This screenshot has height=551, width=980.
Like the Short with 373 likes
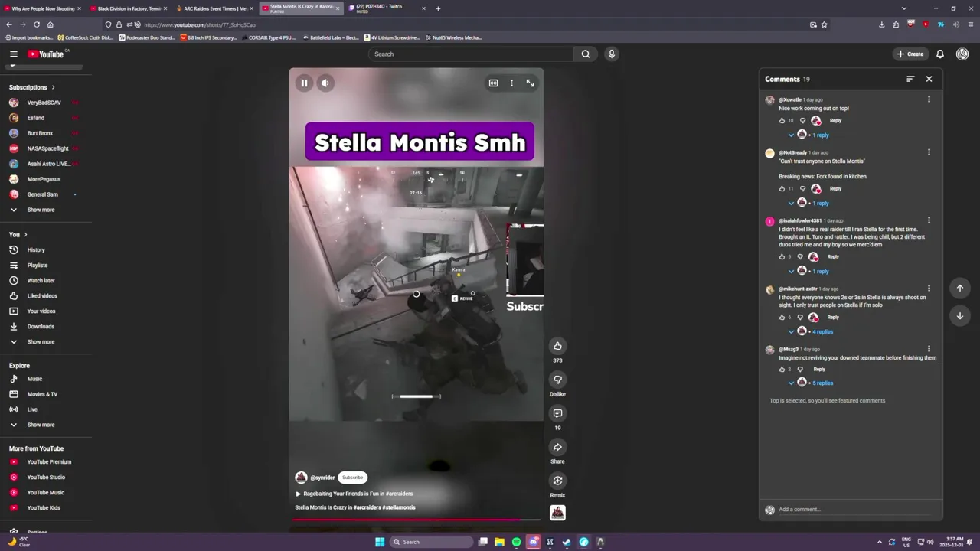click(x=557, y=346)
